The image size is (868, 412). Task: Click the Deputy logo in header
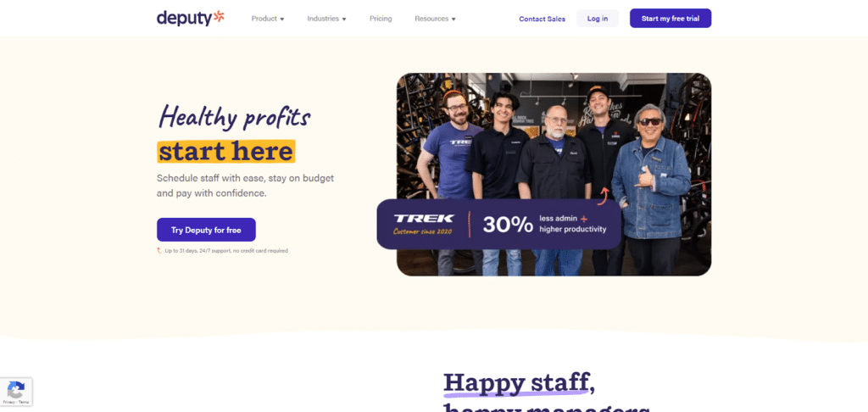pos(191,19)
